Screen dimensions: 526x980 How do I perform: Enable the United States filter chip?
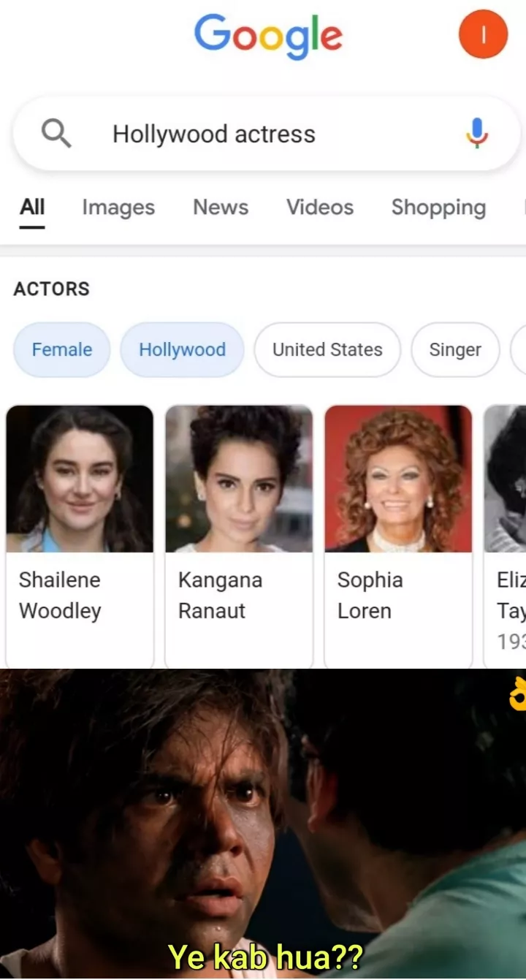tap(327, 349)
